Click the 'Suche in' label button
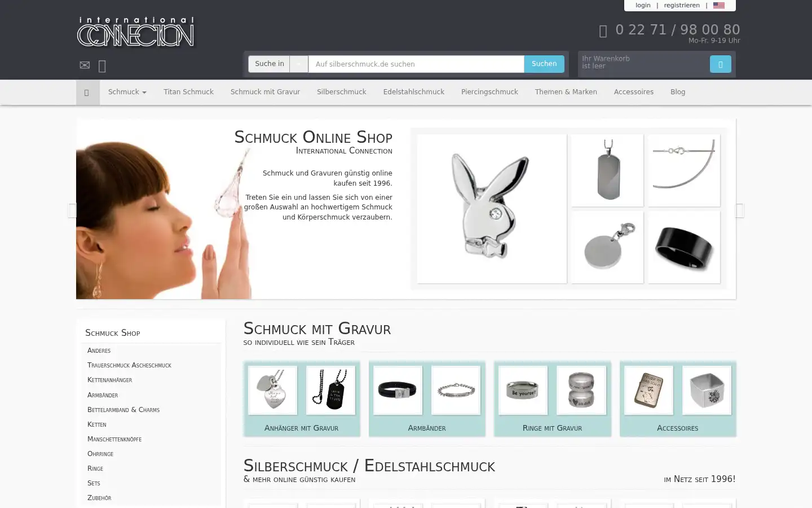 tap(269, 64)
